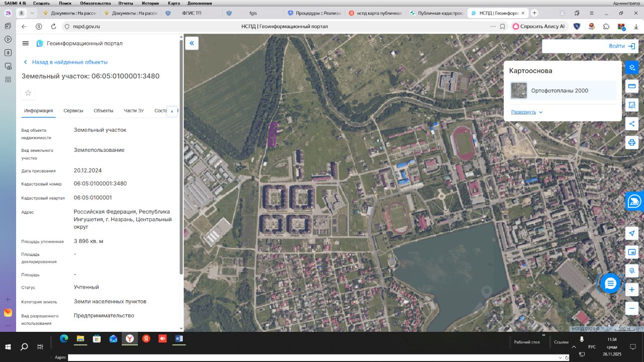Add parcel to favorites with star
This screenshot has width=644, height=362.
pyautogui.click(x=28, y=93)
